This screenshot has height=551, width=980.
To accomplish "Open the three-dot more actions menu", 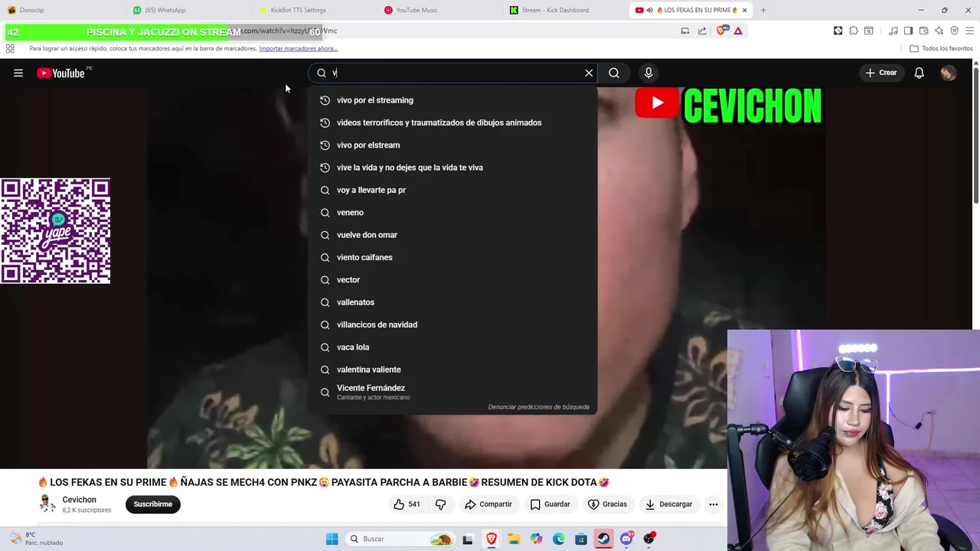I will click(x=713, y=504).
